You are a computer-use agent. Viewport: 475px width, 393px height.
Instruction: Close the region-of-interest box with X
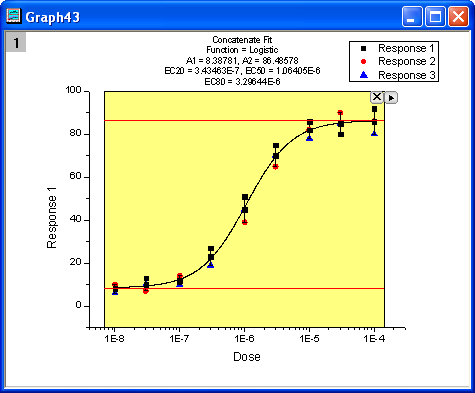[377, 97]
